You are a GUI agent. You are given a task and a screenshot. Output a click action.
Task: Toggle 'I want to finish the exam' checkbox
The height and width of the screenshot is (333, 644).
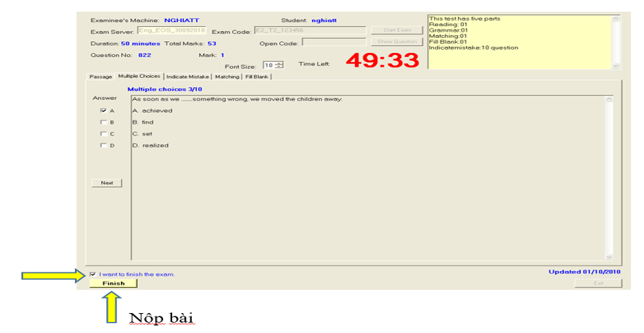tap(93, 274)
